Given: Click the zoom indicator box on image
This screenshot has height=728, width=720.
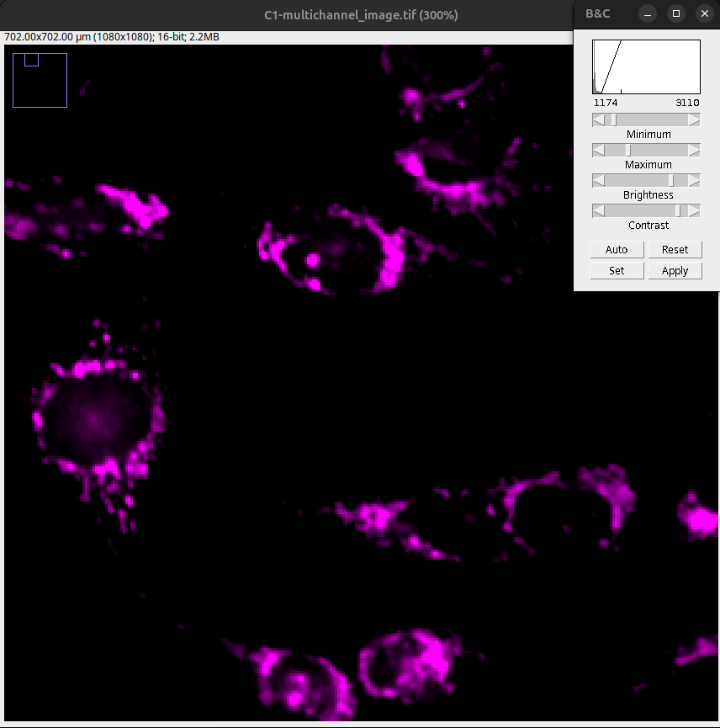Looking at the screenshot, I should point(40,81).
